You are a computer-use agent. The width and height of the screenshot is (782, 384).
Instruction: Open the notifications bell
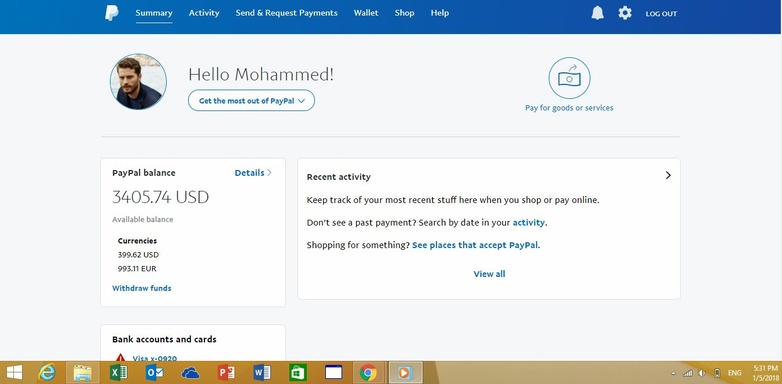coord(597,13)
